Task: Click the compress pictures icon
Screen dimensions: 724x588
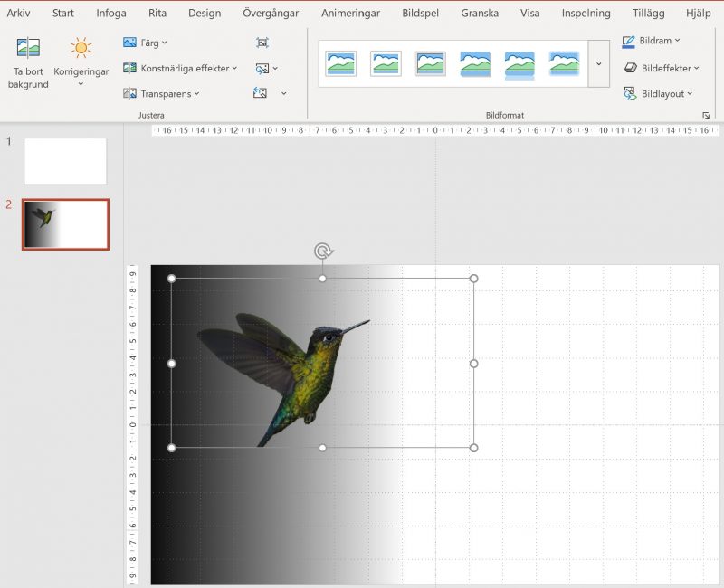Action: click(262, 43)
